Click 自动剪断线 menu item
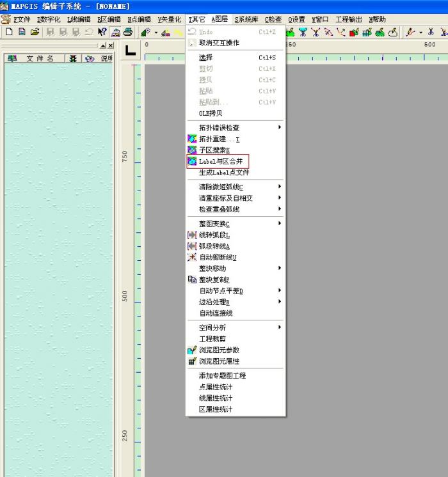Image resolution: width=448 pixels, height=477 pixels. pos(218,257)
